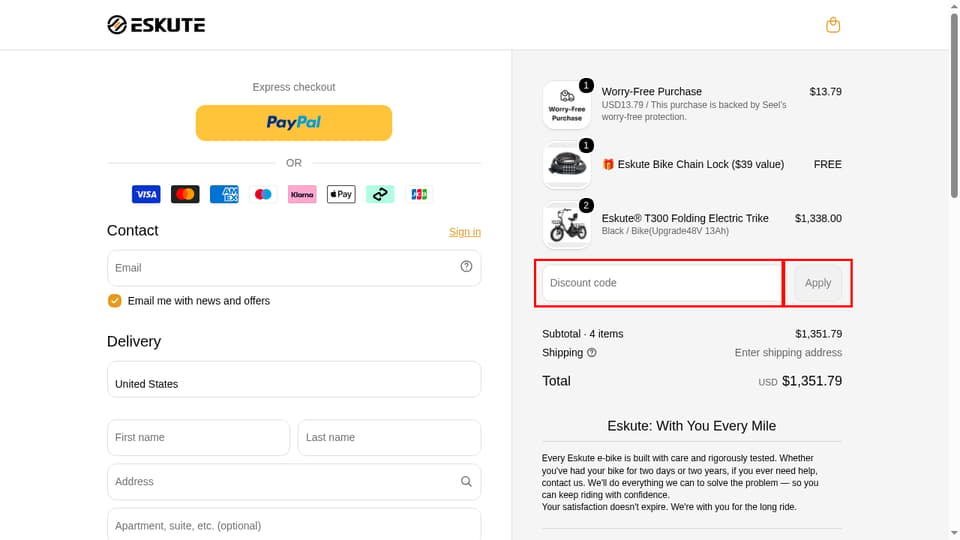The width and height of the screenshot is (960, 540).
Task: Click 'Black / Bike(Upgrade48V 13Ah)' variant text
Action: click(665, 231)
